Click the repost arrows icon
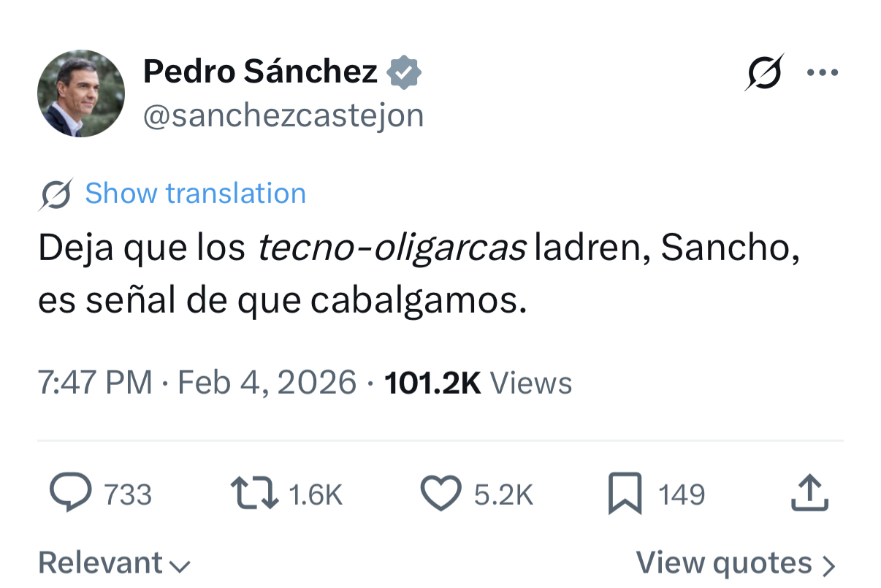The height and width of the screenshot is (588, 881). pyautogui.click(x=253, y=493)
